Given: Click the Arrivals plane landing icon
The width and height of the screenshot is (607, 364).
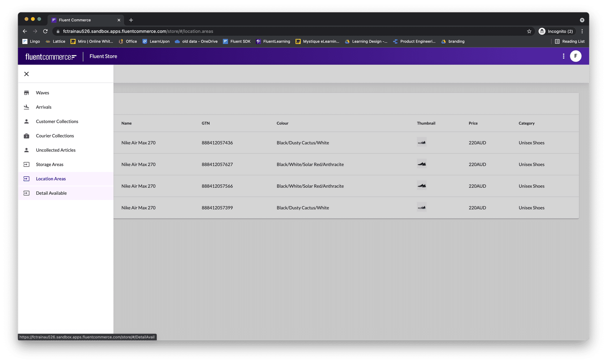Looking at the screenshot, I should tap(26, 107).
